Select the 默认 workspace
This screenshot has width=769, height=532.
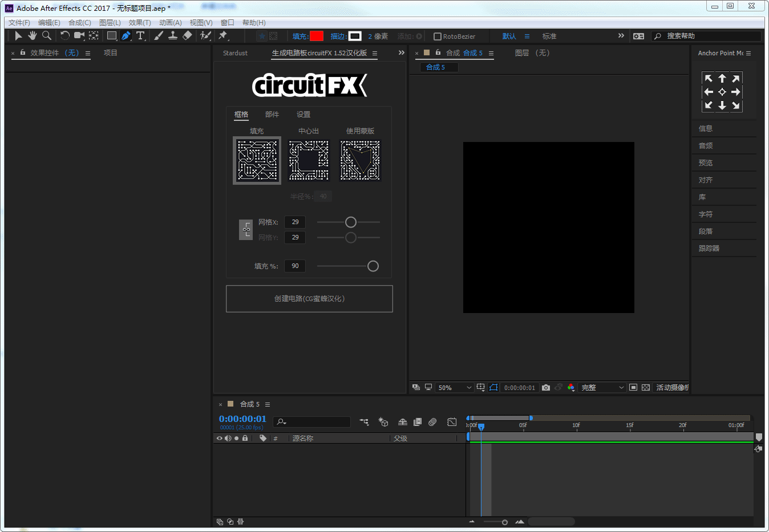click(x=509, y=36)
